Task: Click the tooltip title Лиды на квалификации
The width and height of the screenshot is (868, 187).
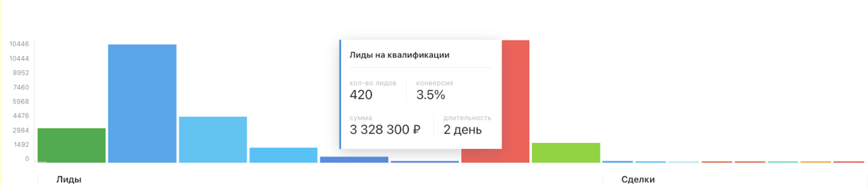Action: (x=399, y=55)
